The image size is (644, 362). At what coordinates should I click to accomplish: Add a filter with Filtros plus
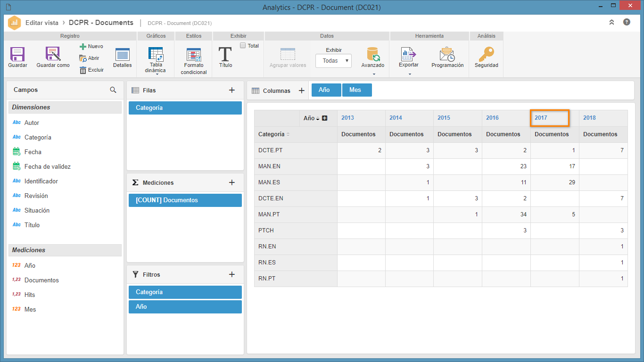tap(232, 274)
